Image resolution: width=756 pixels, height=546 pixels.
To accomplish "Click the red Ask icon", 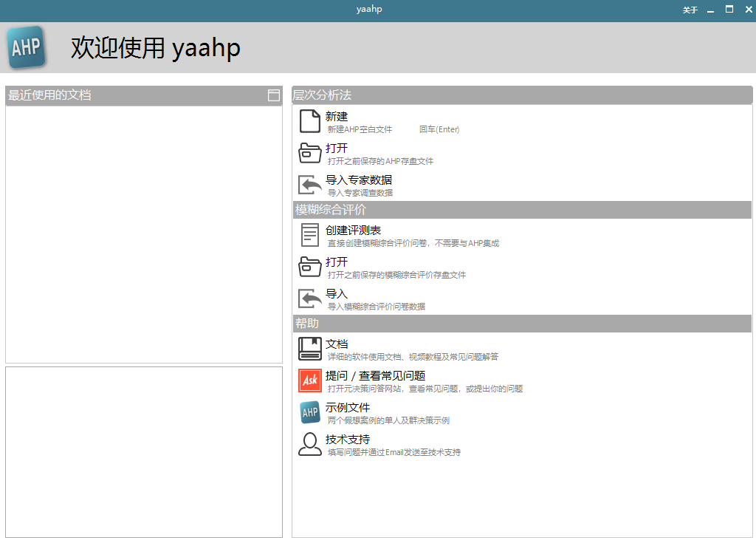I will click(309, 381).
